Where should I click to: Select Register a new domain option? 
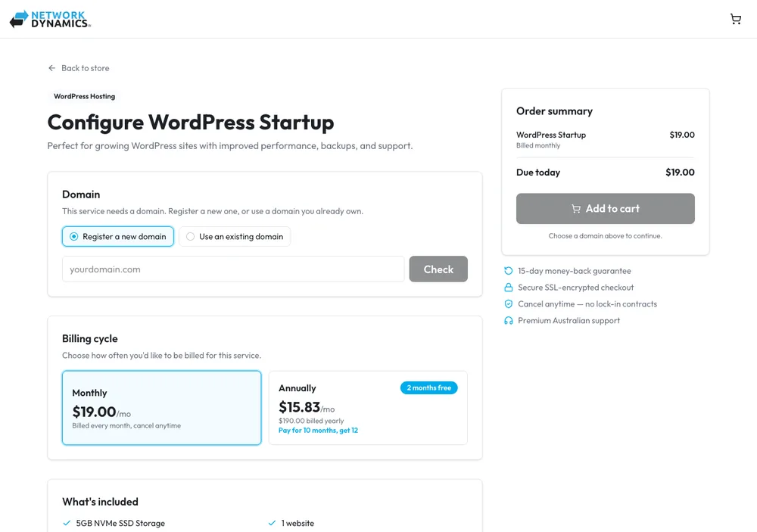(118, 237)
